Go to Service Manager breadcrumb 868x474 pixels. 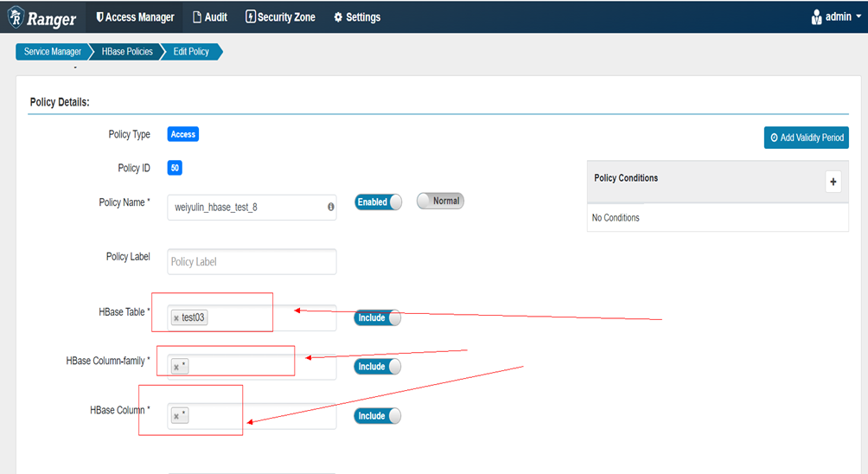pyautogui.click(x=53, y=52)
